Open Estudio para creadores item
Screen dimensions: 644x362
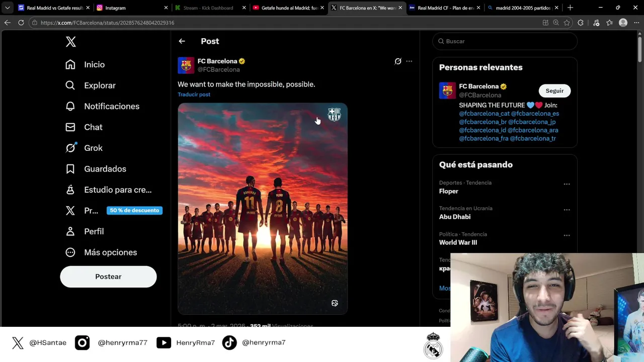click(108, 190)
